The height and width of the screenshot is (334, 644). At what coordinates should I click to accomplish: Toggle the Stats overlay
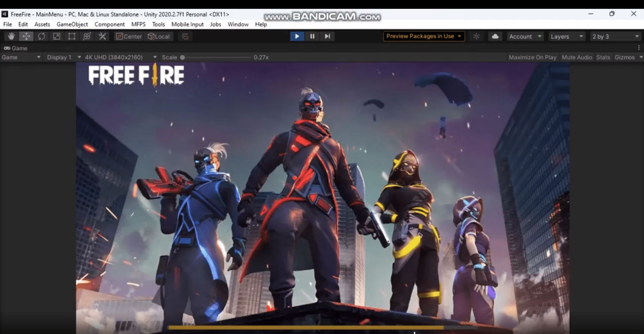603,57
